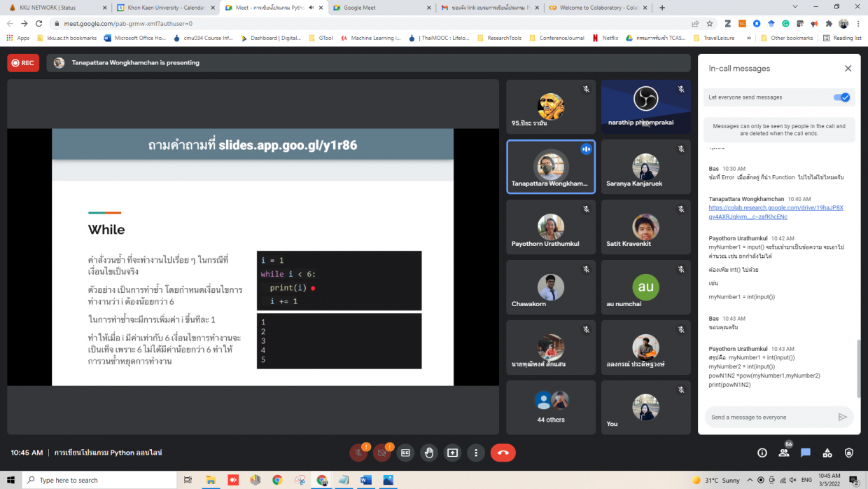This screenshot has width=868, height=489.
Task: Toggle 'Let everyone send messages' switch
Action: (841, 97)
